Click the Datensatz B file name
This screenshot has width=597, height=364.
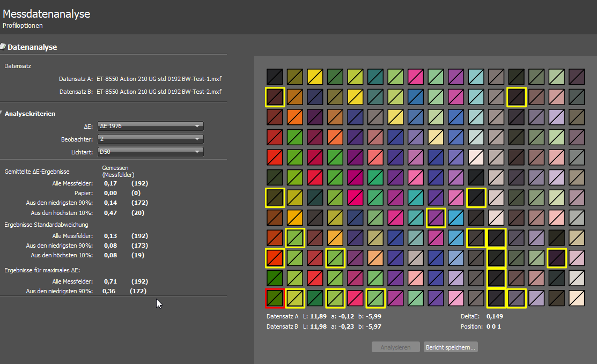pos(159,92)
